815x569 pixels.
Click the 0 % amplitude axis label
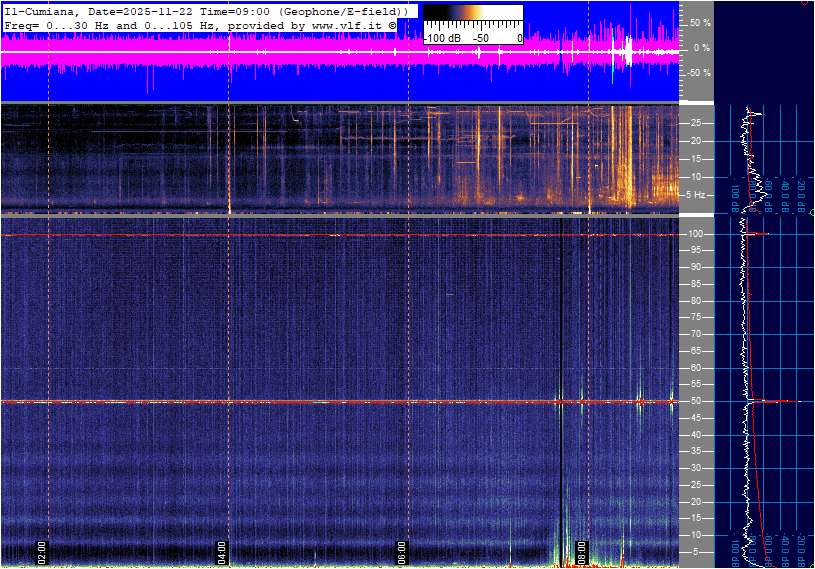pos(702,48)
